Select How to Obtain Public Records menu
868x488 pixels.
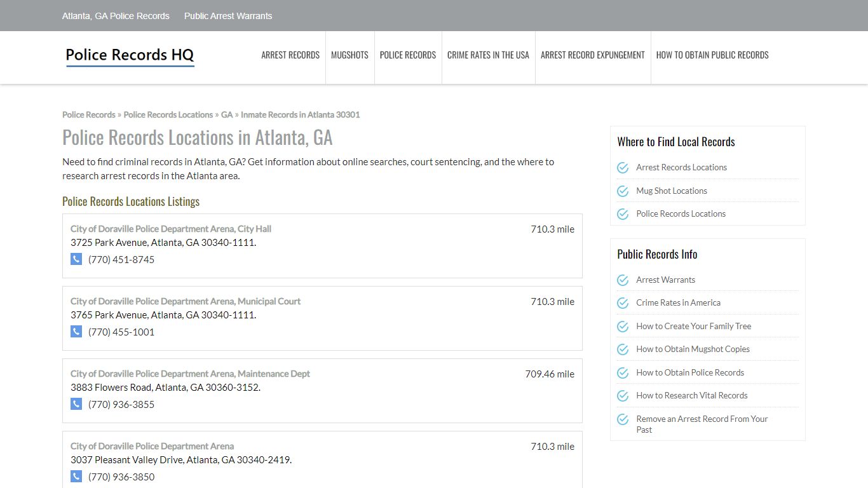(x=712, y=55)
